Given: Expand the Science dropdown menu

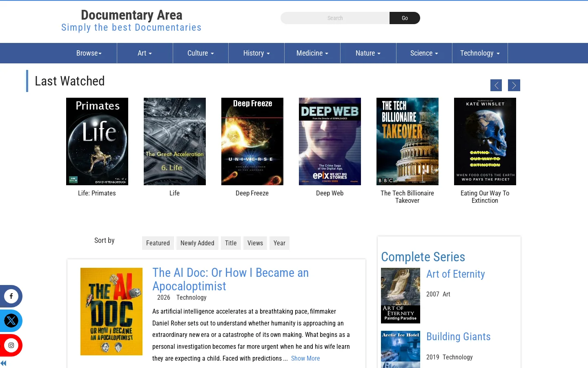Looking at the screenshot, I should coord(424,53).
